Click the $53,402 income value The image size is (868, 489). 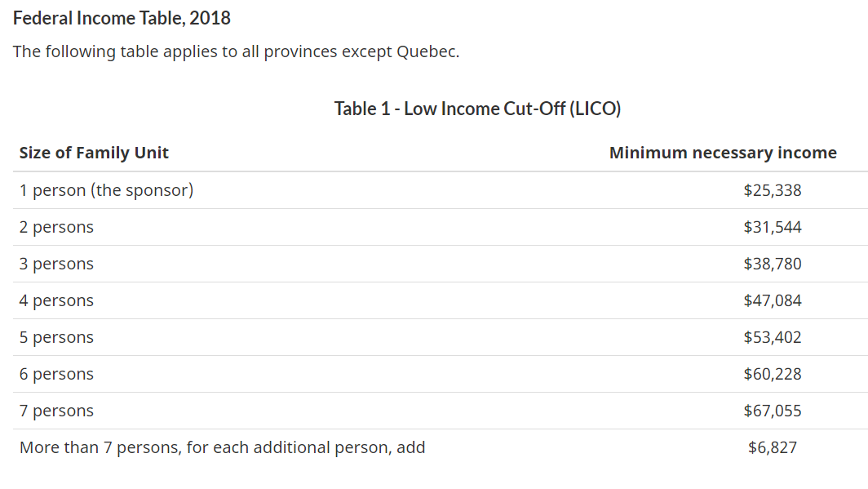773,337
